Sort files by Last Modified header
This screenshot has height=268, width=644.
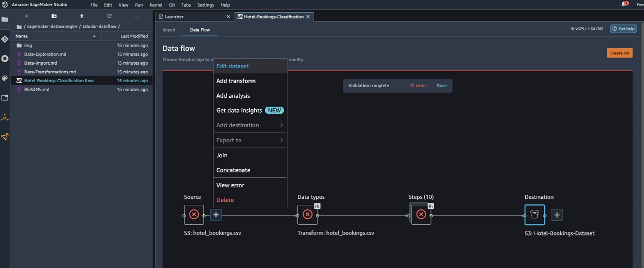point(127,36)
